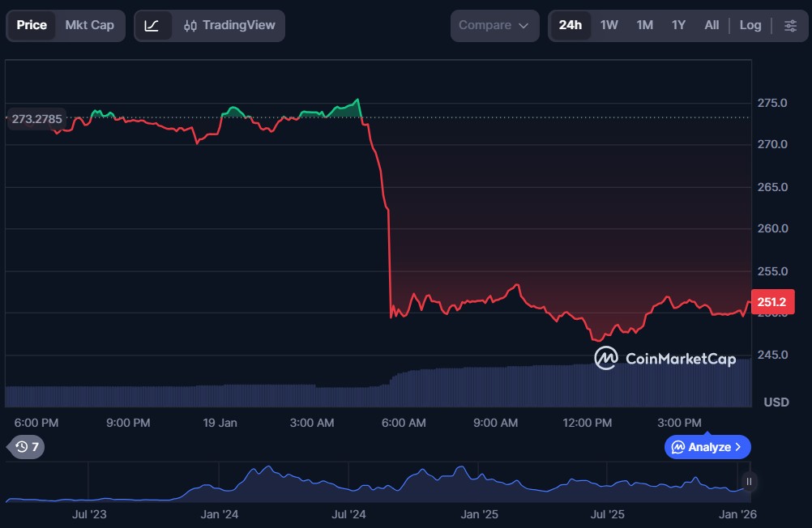Image resolution: width=812 pixels, height=528 pixels.
Task: Click the CoinMarketCap watermark logo
Action: coord(654,358)
